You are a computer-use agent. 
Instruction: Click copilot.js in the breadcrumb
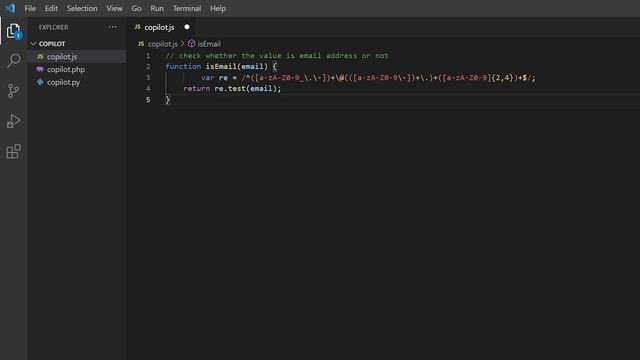162,44
